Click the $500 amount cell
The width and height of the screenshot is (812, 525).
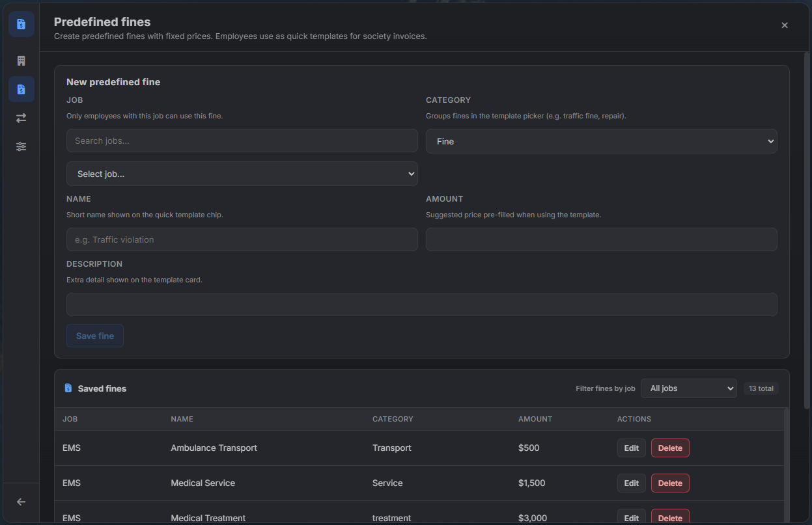[x=529, y=448]
